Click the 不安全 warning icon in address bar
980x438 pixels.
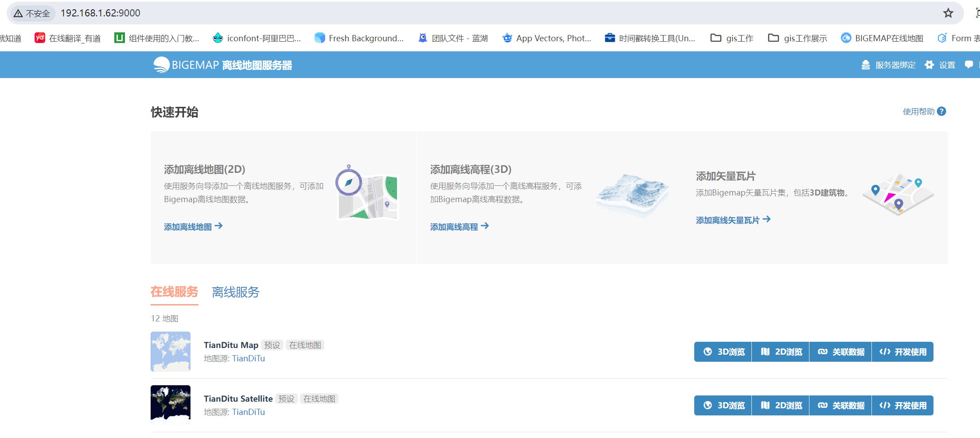click(x=18, y=14)
